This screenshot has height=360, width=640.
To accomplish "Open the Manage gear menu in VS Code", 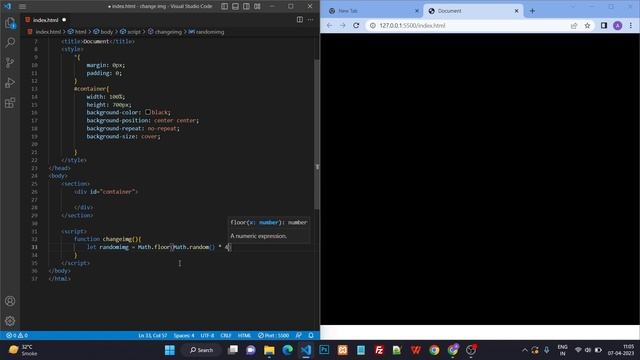I will coord(10,321).
